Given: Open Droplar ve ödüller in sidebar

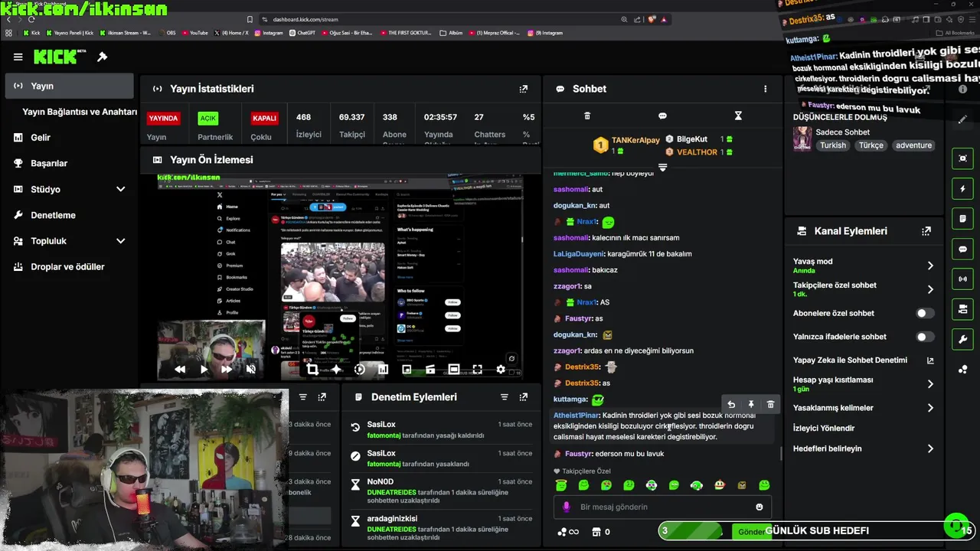Looking at the screenshot, I should 69,267.
